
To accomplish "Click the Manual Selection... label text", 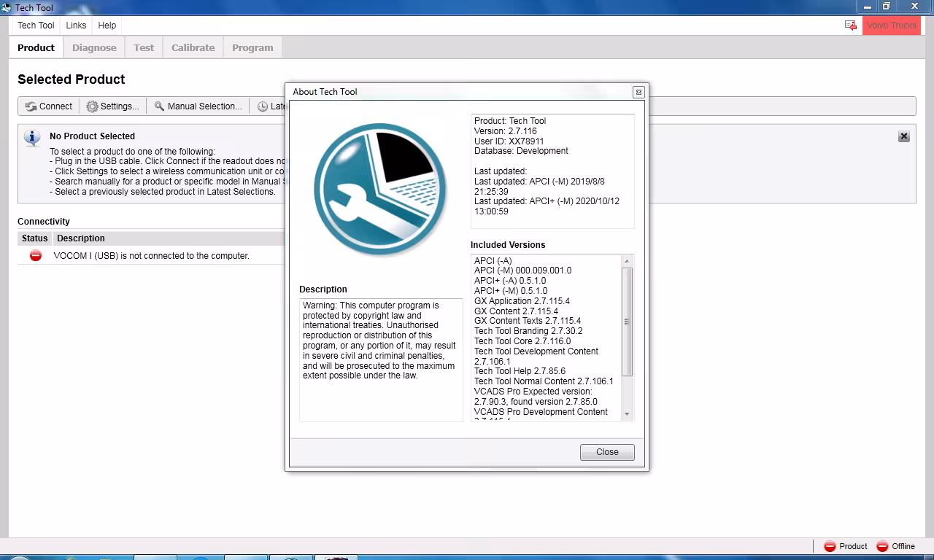I will (x=205, y=106).
